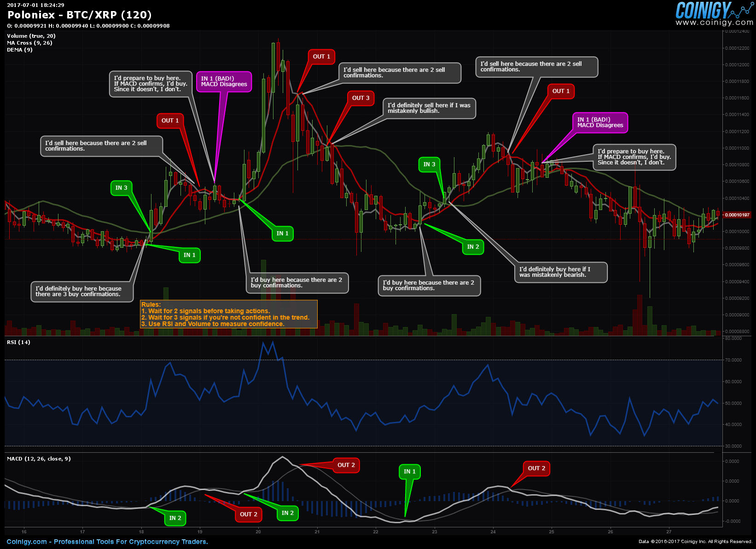The image size is (756, 549).
Task: Select the Volume (true, 20) indicator label
Action: click(31, 36)
